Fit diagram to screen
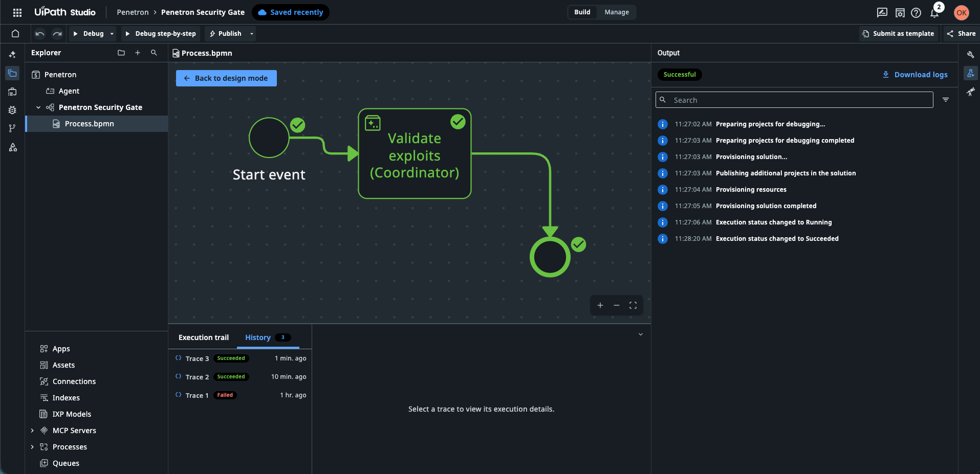980x474 pixels. tap(633, 305)
